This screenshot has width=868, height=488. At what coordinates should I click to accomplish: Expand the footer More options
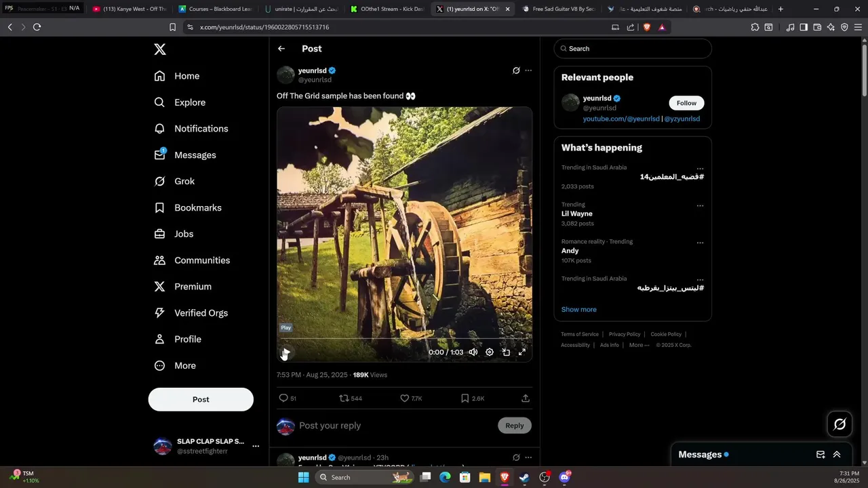click(x=639, y=345)
